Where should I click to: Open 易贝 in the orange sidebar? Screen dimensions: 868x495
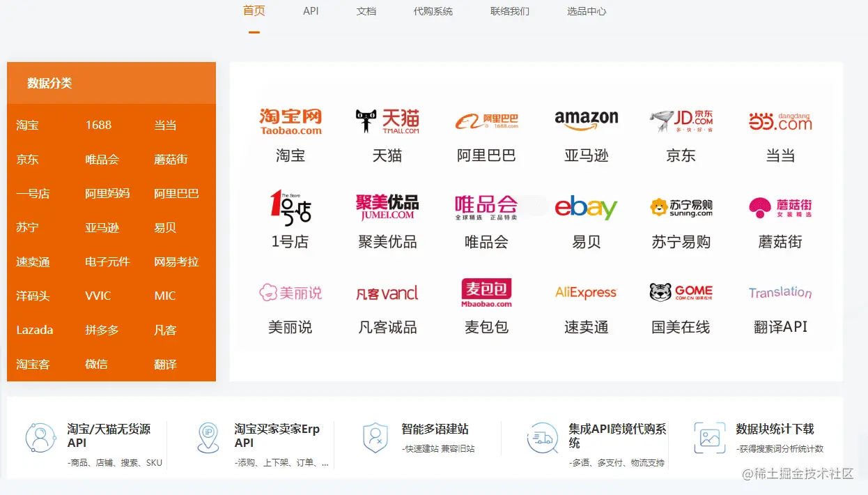pyautogui.click(x=165, y=227)
